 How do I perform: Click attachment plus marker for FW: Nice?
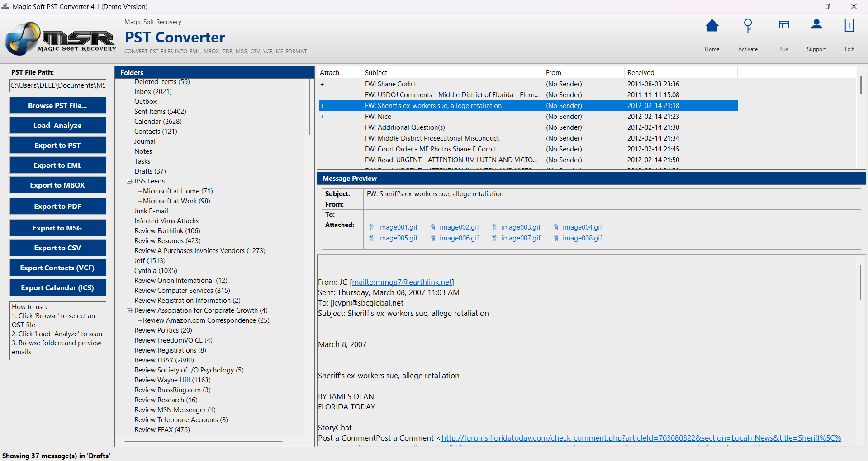322,117
